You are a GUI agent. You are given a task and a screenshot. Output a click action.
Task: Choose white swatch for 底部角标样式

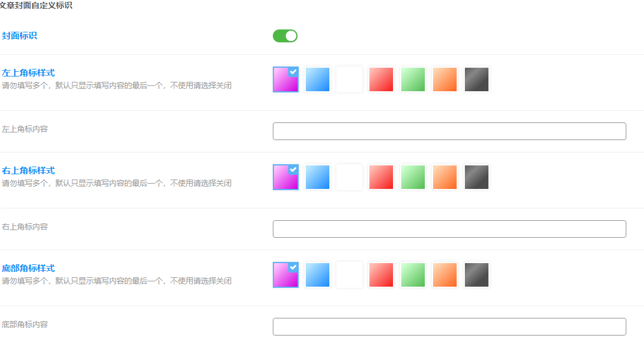click(349, 275)
